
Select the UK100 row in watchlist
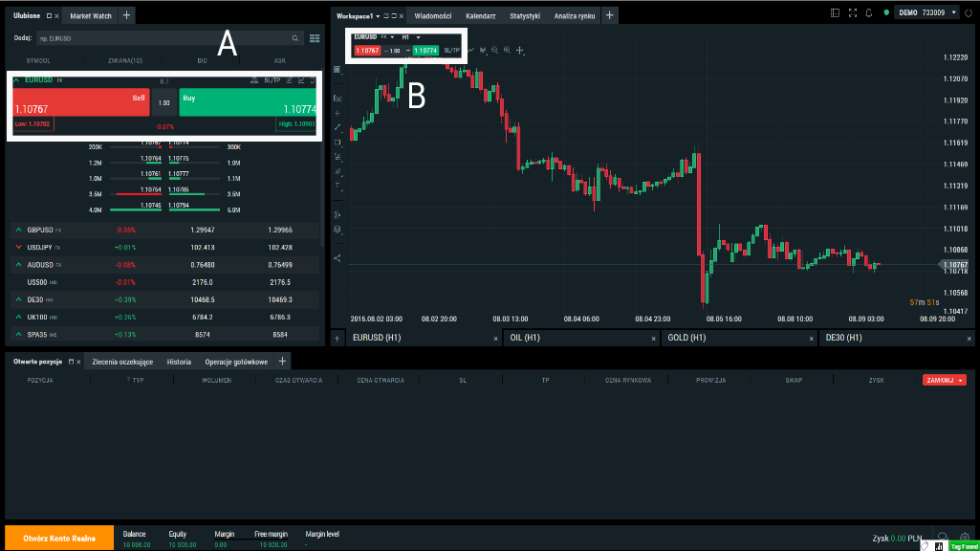click(165, 317)
